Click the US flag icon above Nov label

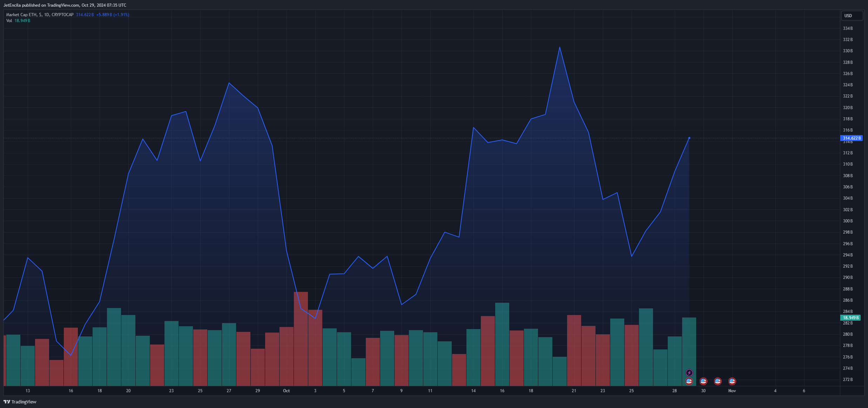coord(732,381)
